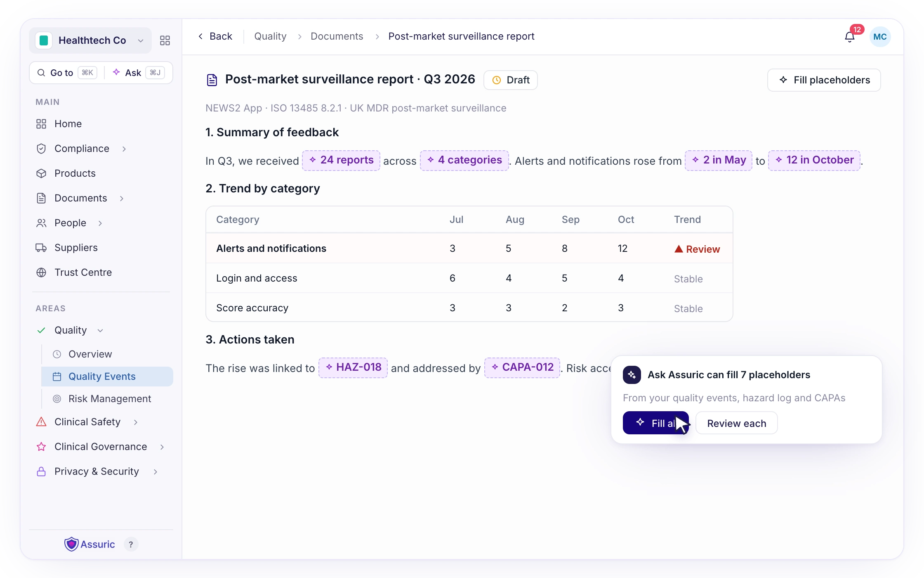Open the Healthtech Co workspace dropdown
924x578 pixels.
coord(90,40)
